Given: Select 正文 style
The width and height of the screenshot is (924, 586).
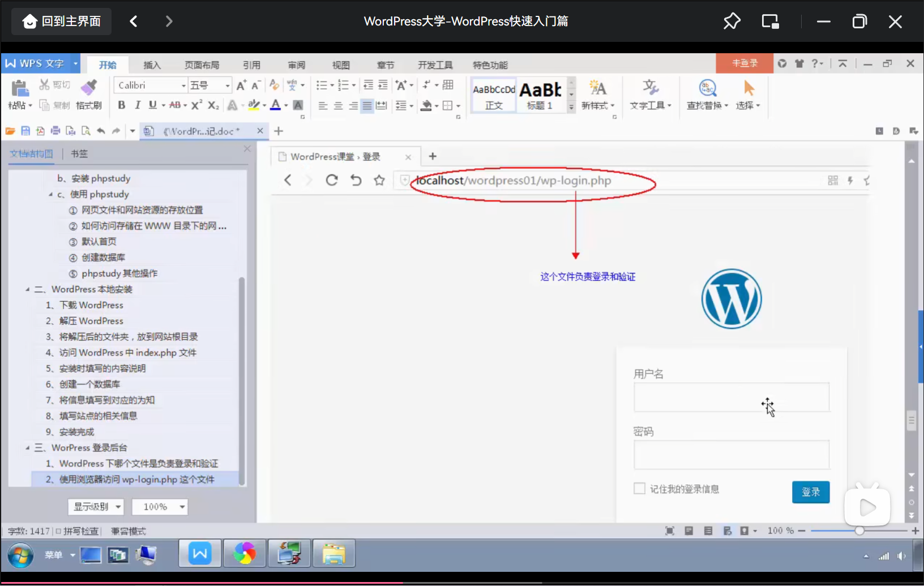Looking at the screenshot, I should pyautogui.click(x=494, y=95).
